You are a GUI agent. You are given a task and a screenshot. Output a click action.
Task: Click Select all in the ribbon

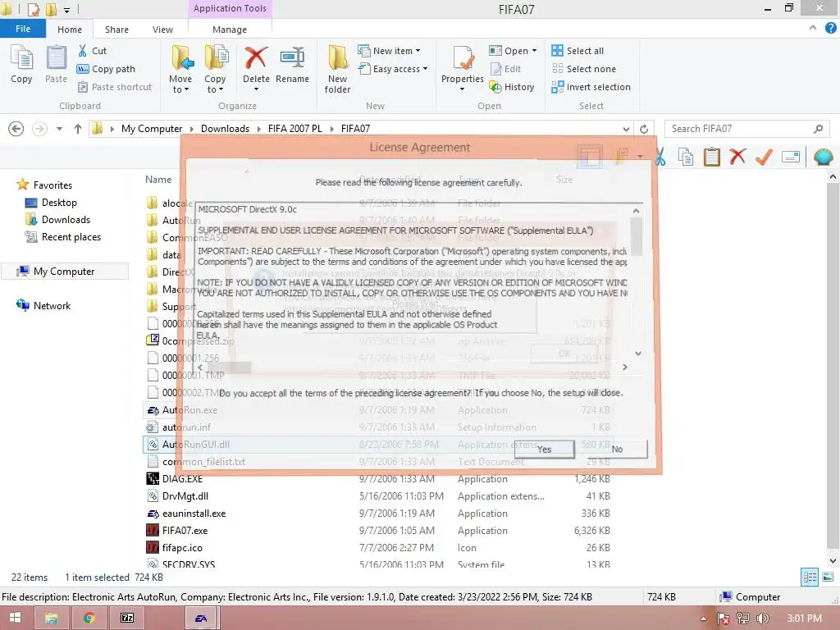[577, 51]
